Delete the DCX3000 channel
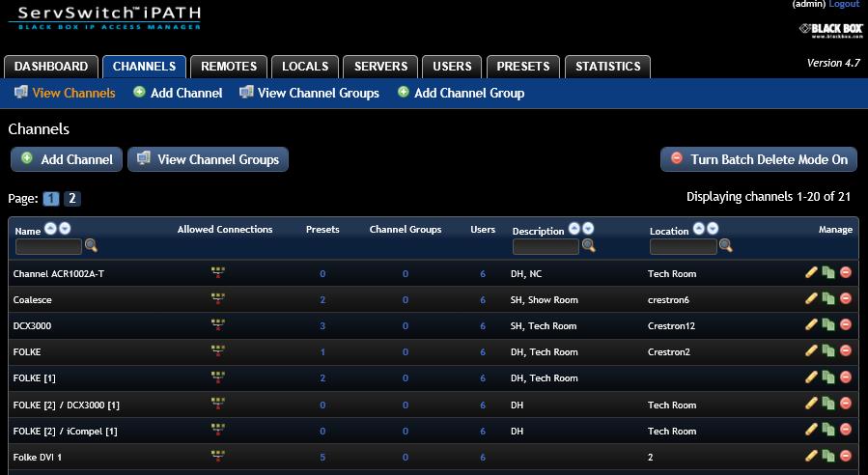 (845, 324)
